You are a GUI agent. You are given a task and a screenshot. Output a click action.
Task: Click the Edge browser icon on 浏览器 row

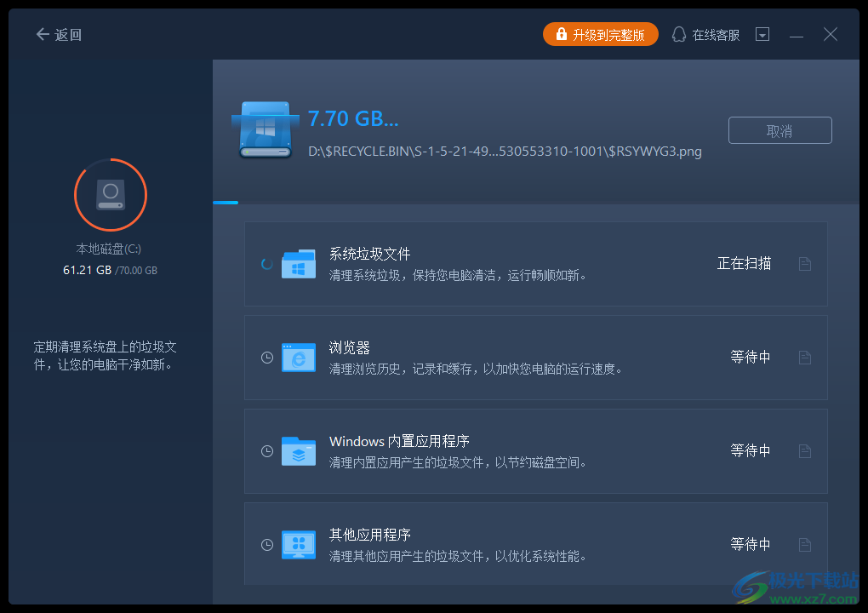click(298, 358)
